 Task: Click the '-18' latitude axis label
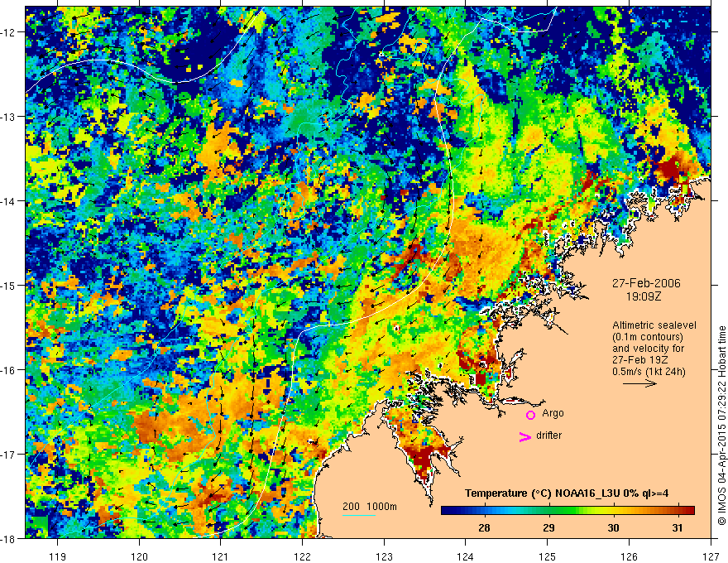(x=9, y=539)
